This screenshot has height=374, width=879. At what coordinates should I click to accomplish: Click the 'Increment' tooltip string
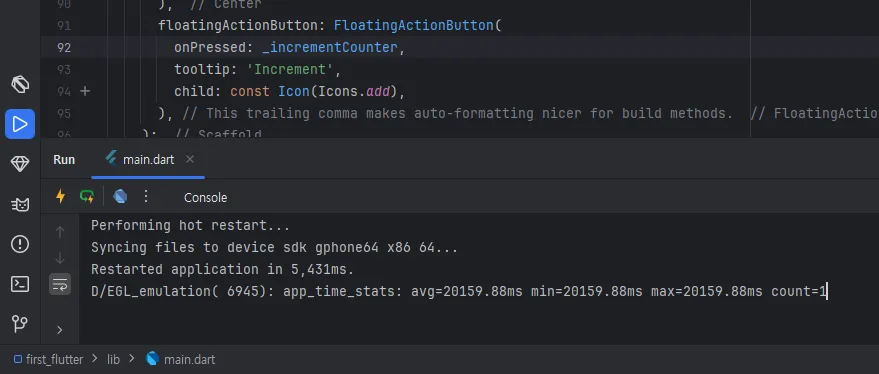tap(290, 70)
